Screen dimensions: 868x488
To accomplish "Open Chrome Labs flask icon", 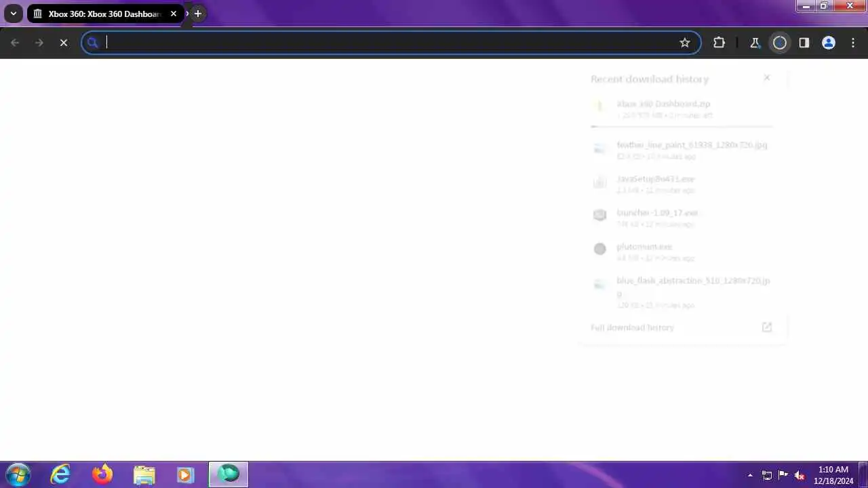I will [755, 43].
